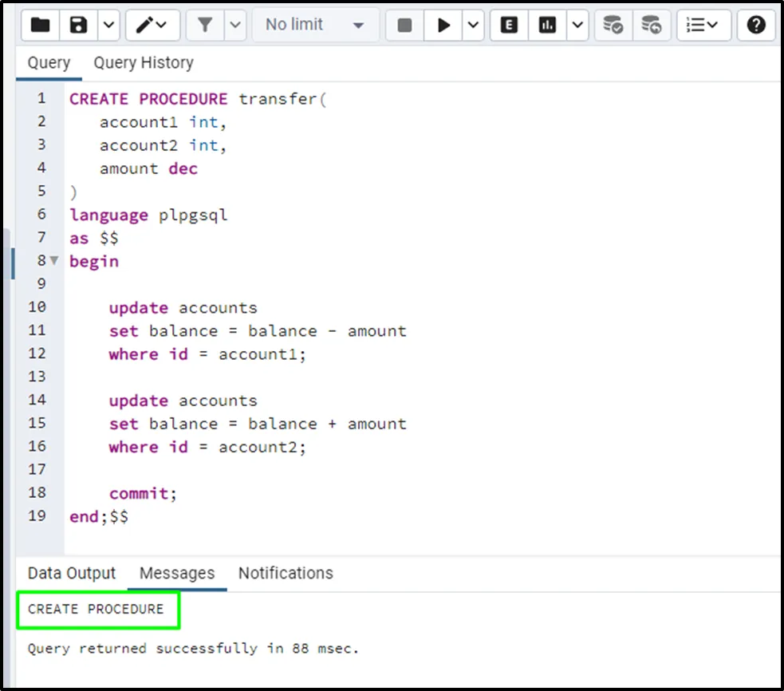
Task: Open the Macros list menu
Action: pos(703,26)
